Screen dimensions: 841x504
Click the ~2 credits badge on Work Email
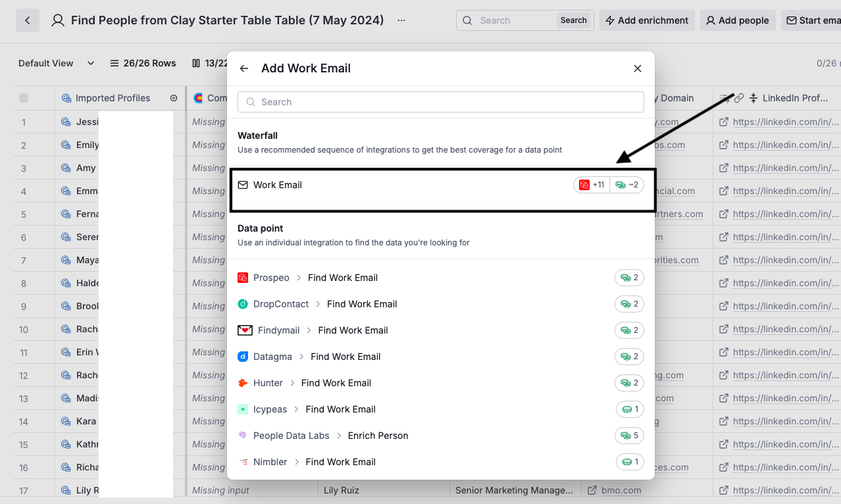pyautogui.click(x=626, y=185)
